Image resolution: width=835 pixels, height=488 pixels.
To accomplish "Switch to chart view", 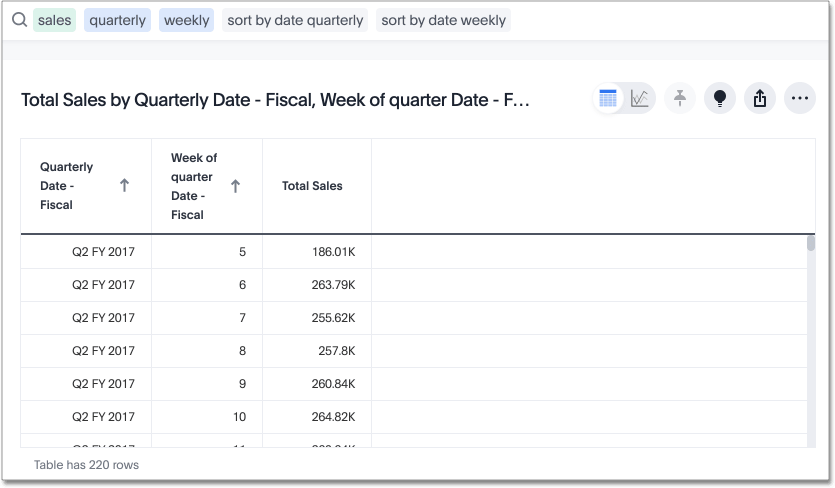I will click(640, 98).
